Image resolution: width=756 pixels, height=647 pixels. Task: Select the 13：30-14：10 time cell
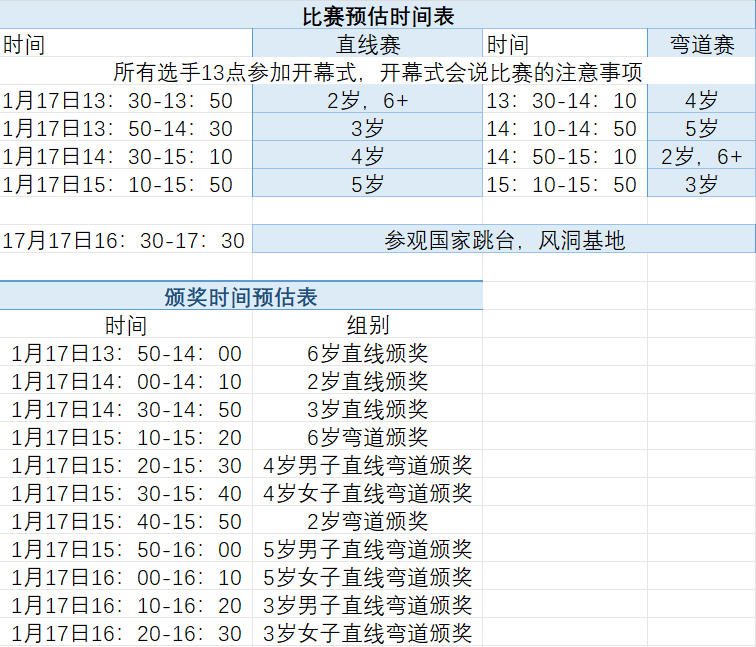[564, 100]
